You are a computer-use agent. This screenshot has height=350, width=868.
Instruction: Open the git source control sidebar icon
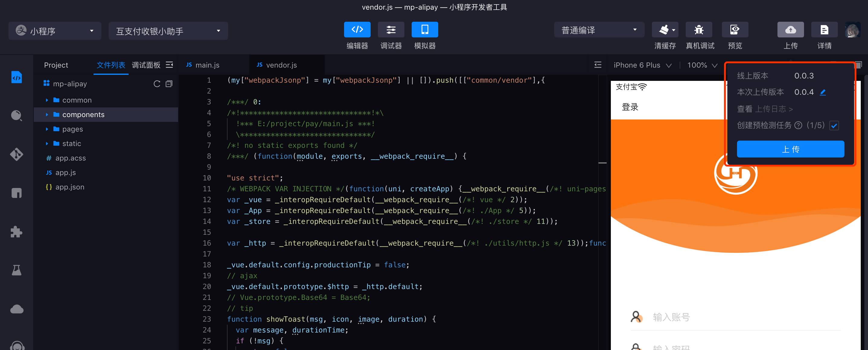(17, 154)
